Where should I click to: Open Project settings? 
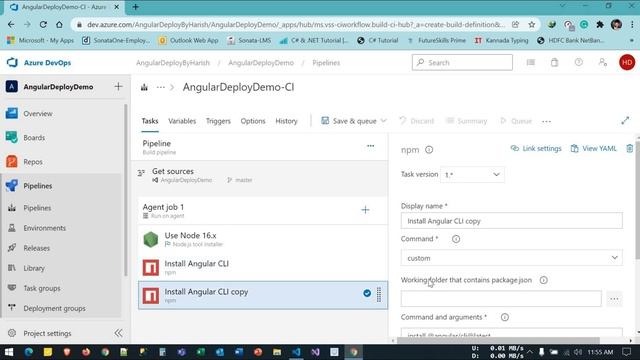pos(47,333)
